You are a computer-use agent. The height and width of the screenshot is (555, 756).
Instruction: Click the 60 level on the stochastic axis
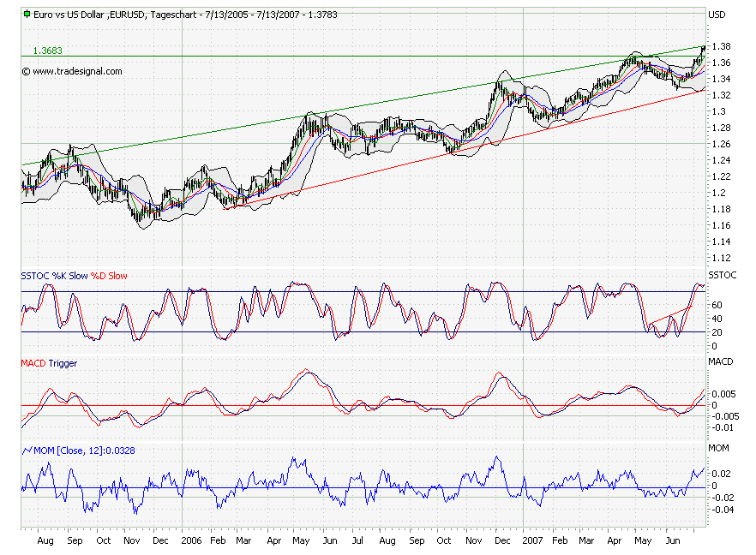(x=717, y=305)
